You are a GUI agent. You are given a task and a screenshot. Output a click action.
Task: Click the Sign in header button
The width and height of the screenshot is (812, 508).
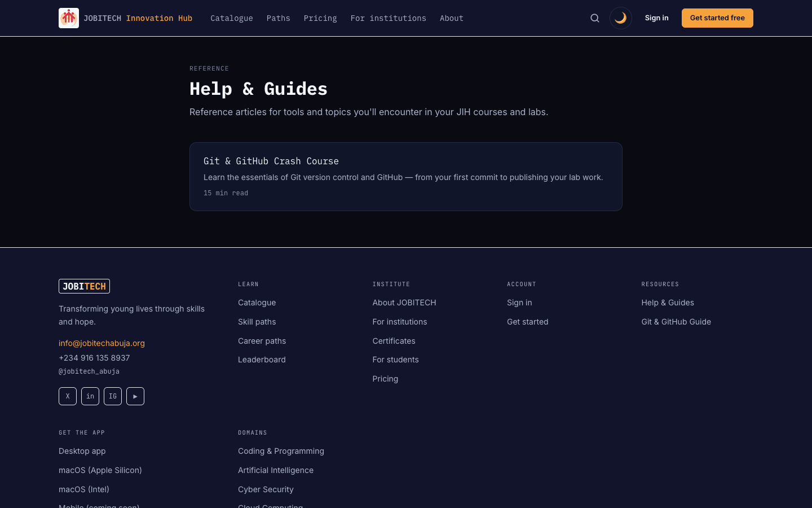(657, 18)
